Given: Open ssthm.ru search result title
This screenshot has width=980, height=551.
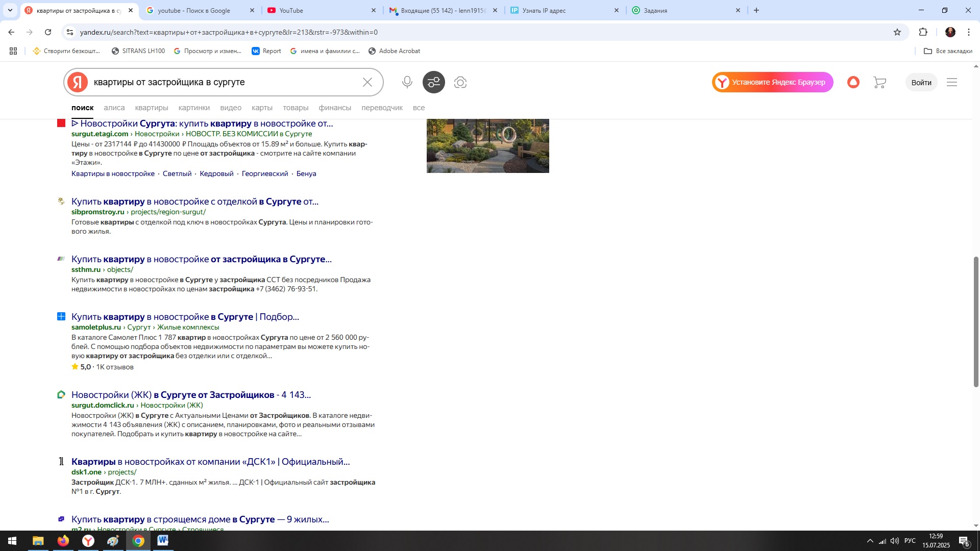Looking at the screenshot, I should pyautogui.click(x=202, y=259).
